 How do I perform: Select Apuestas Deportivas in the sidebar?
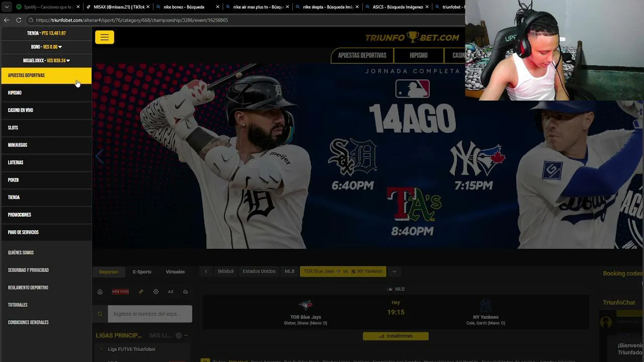click(46, 75)
